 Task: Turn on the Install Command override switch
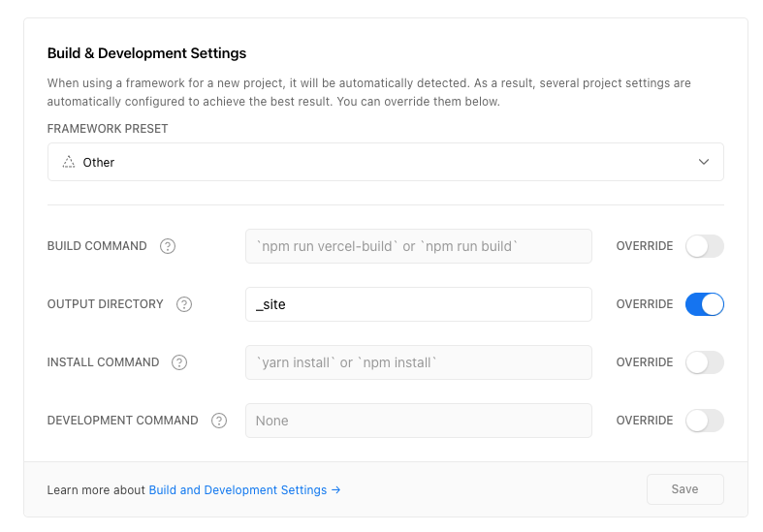pyautogui.click(x=704, y=362)
